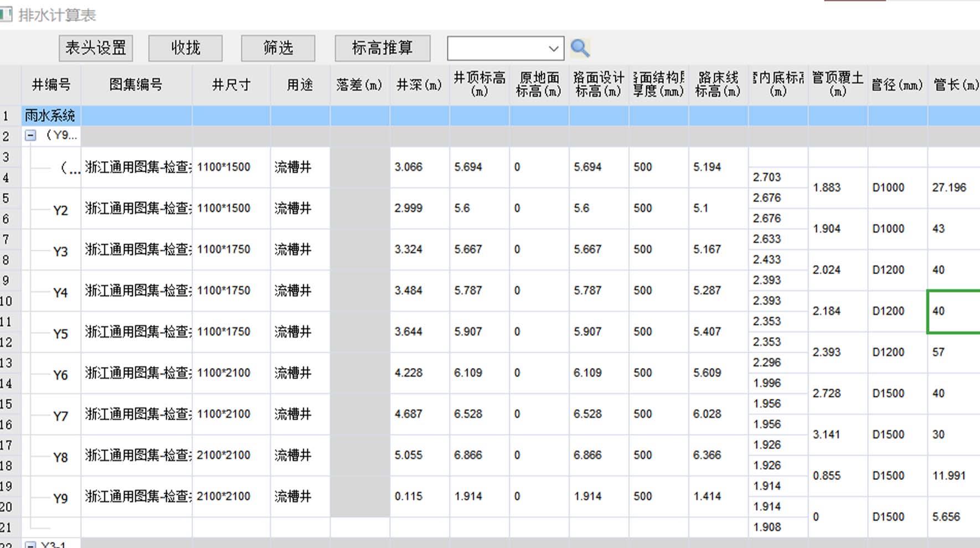
Task: Click well depth cell 4.228
Action: click(x=420, y=373)
